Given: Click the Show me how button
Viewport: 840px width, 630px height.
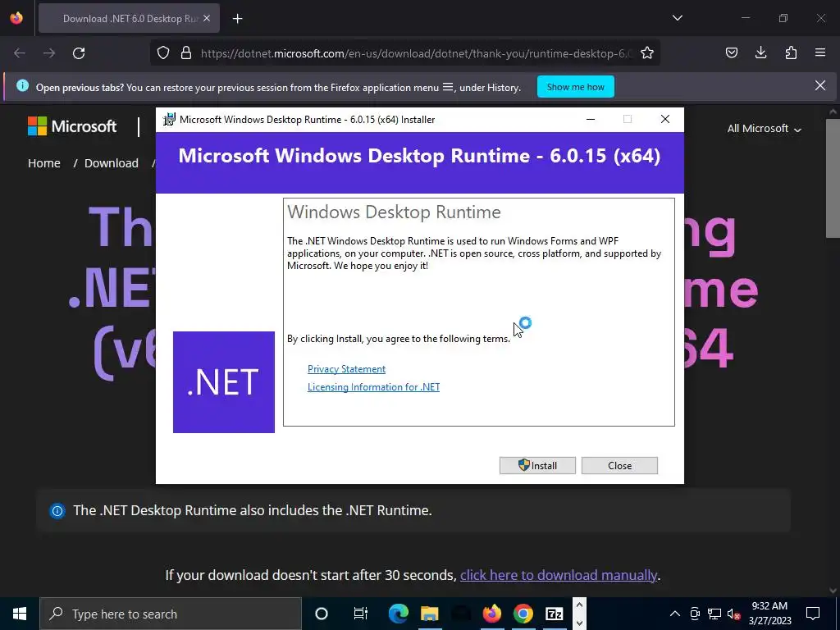Looking at the screenshot, I should (576, 87).
